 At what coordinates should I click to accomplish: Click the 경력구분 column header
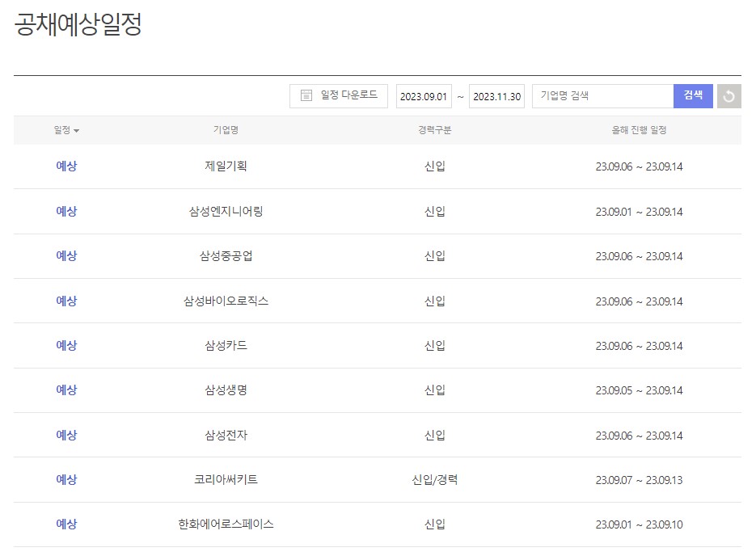(434, 130)
